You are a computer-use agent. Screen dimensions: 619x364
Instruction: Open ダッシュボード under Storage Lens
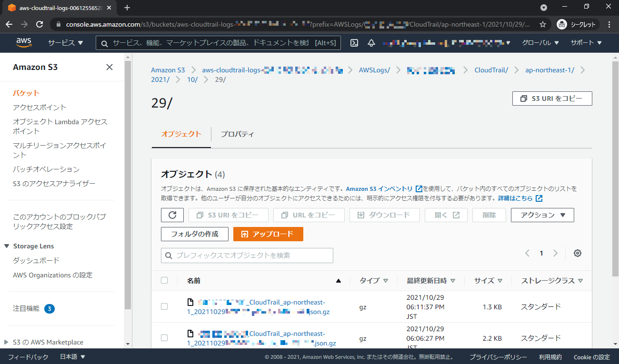[36, 261]
